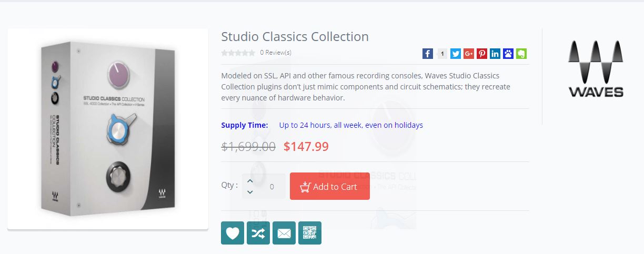Open the Waves brand logo
The height and width of the screenshot is (254, 644).
click(x=596, y=70)
